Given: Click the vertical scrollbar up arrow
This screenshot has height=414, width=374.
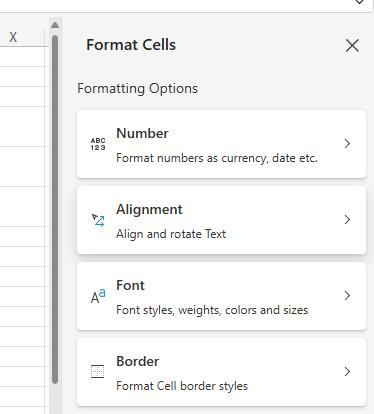Looking at the screenshot, I should [x=55, y=25].
